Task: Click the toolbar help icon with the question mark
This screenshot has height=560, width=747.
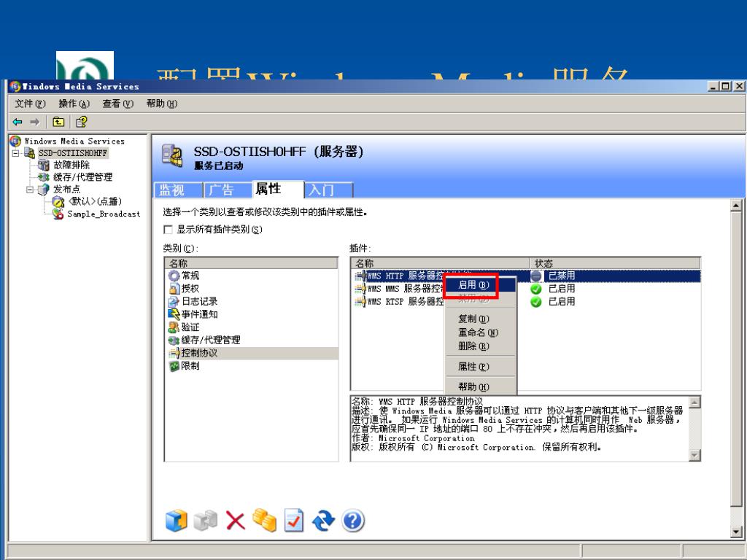Action: click(x=82, y=122)
